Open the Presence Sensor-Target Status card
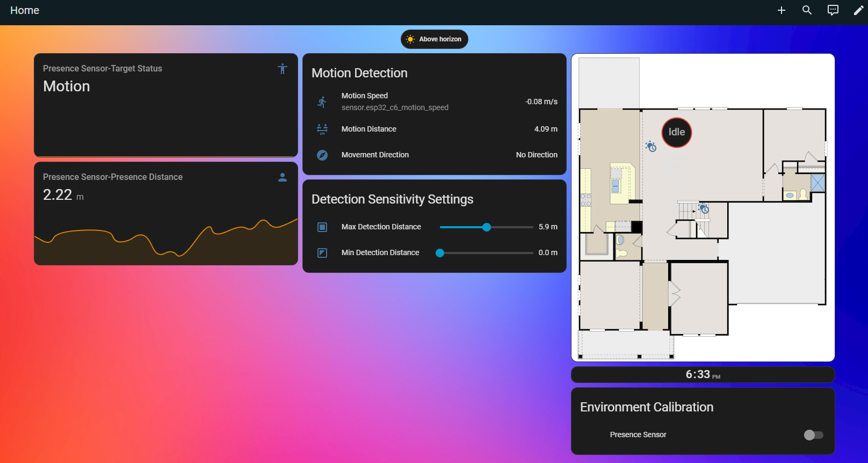The width and height of the screenshot is (868, 463). point(166,105)
